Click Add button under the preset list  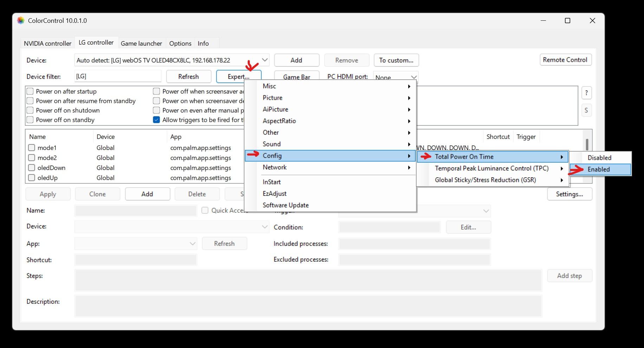148,194
